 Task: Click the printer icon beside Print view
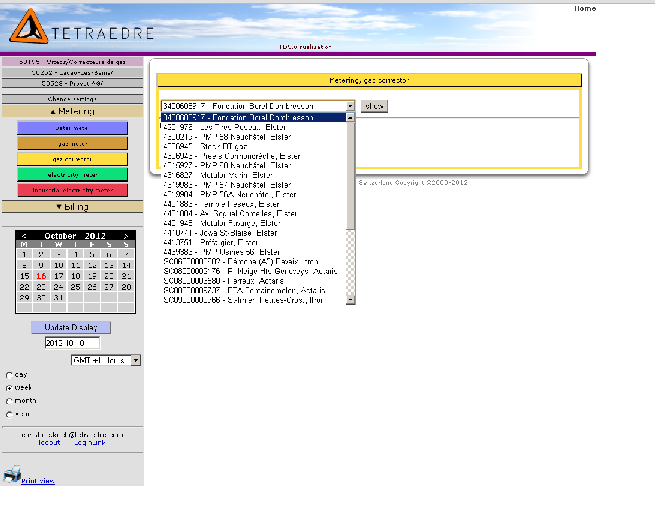coord(12,474)
